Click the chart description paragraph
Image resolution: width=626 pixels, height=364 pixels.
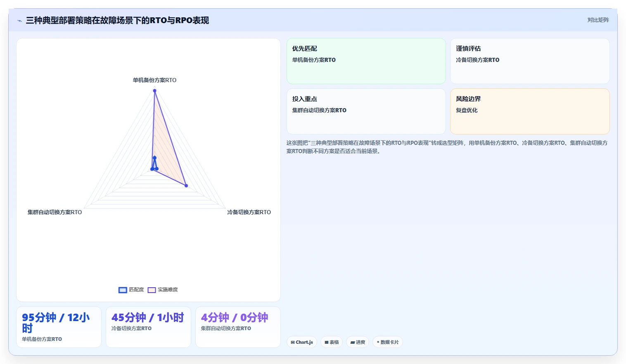[x=447, y=147]
